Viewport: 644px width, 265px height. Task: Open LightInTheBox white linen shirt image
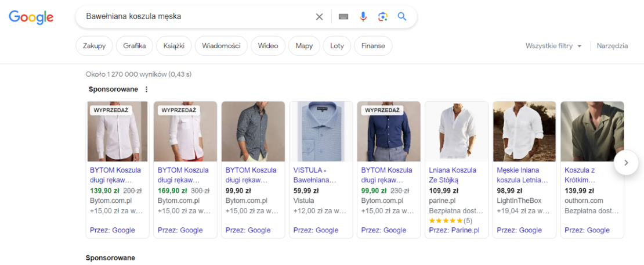(524, 131)
